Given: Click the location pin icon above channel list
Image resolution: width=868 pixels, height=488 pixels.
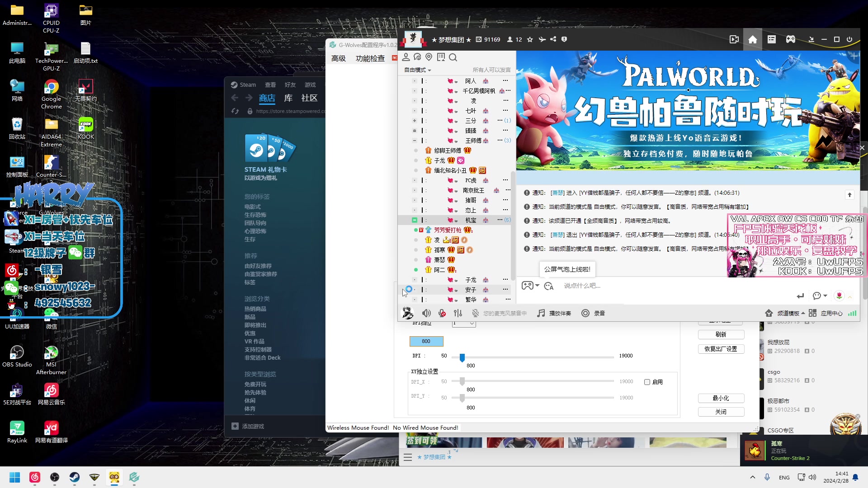Looking at the screenshot, I should tap(429, 57).
